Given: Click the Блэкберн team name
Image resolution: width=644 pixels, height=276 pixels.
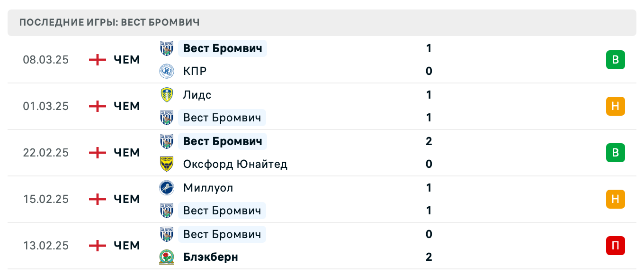Looking at the screenshot, I should coord(211,257).
